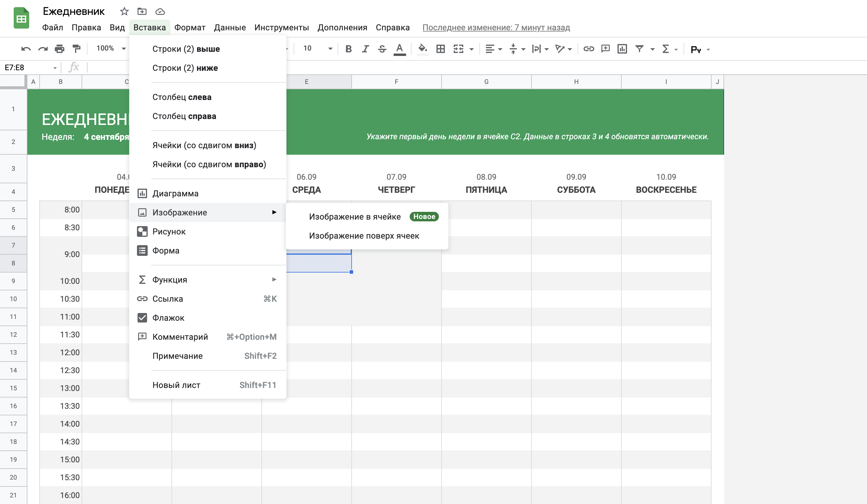Image resolution: width=867 pixels, height=504 pixels.
Task: Select the Paint format roller icon
Action: [77, 49]
